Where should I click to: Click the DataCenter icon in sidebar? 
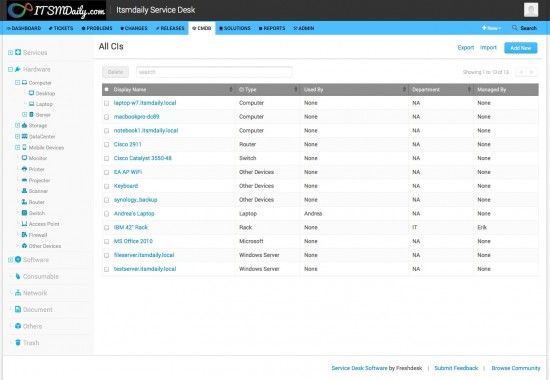[25, 136]
